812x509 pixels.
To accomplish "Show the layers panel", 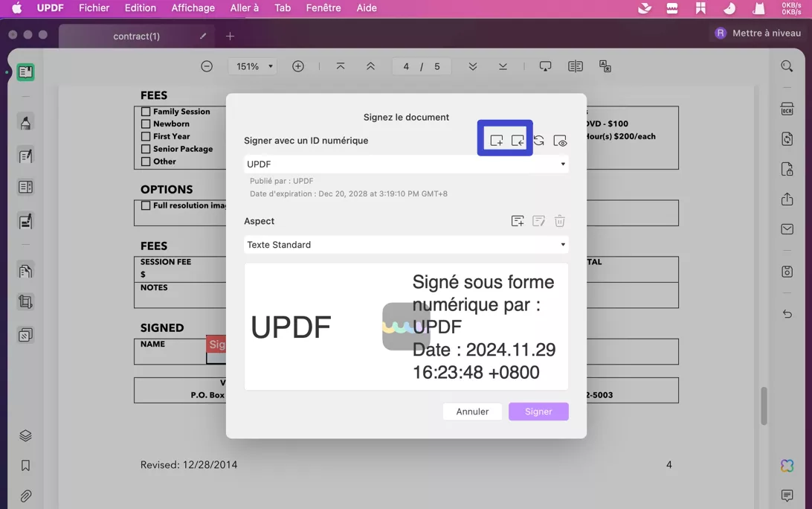I will click(25, 435).
